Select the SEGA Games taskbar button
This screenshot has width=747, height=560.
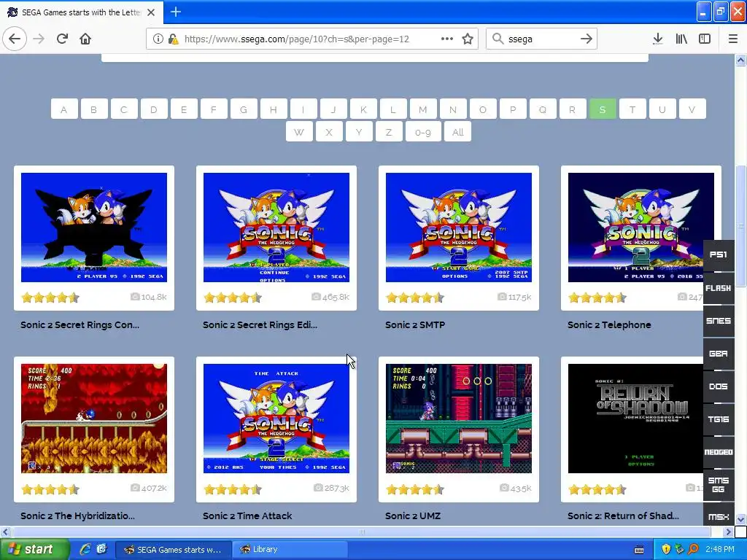[174, 549]
